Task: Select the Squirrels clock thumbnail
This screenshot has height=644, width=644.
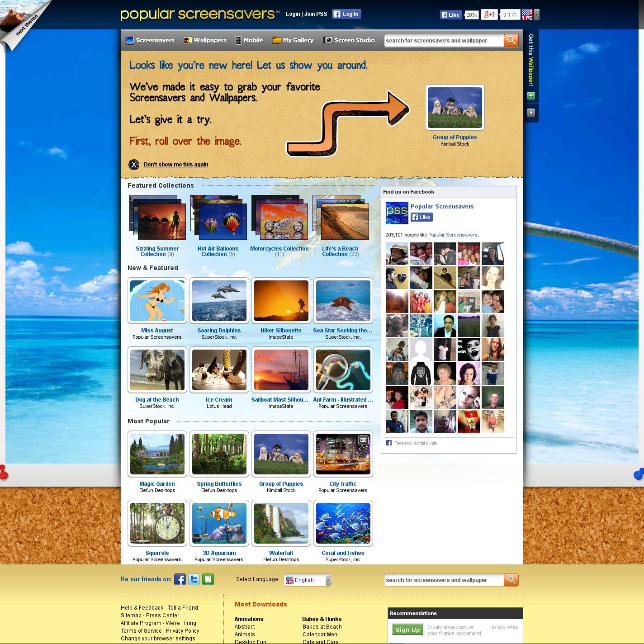Action: (x=157, y=523)
